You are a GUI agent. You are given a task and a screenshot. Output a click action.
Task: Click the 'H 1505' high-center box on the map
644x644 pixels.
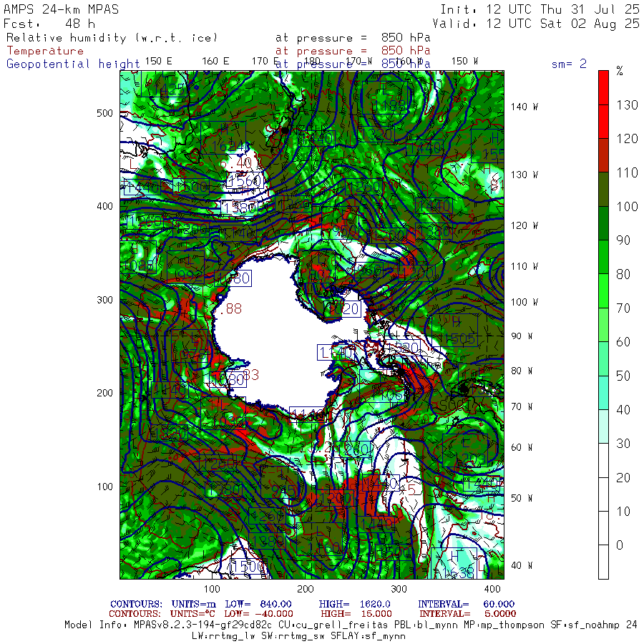[x=454, y=330]
